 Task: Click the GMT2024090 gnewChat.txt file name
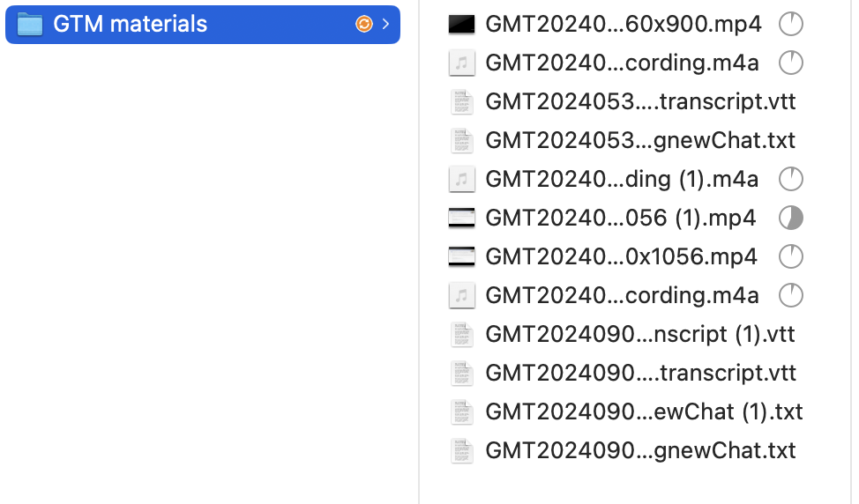pyautogui.click(x=640, y=450)
